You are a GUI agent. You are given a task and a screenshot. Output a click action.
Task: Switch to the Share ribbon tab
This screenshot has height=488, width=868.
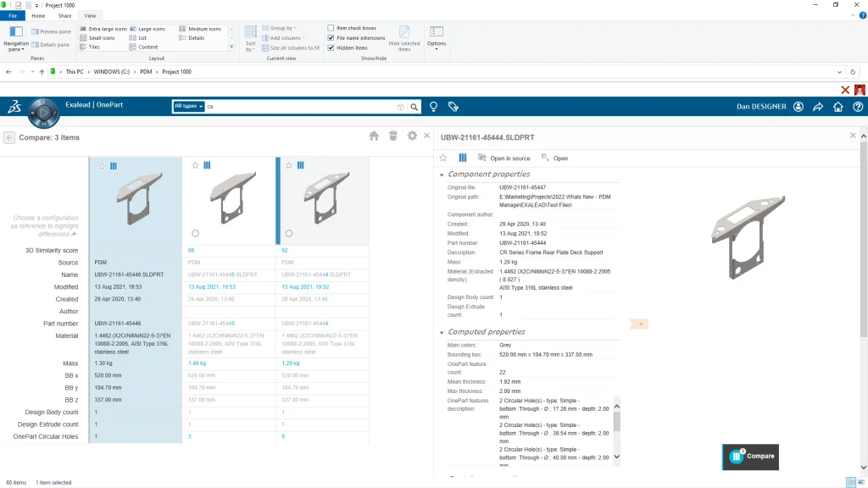(64, 15)
